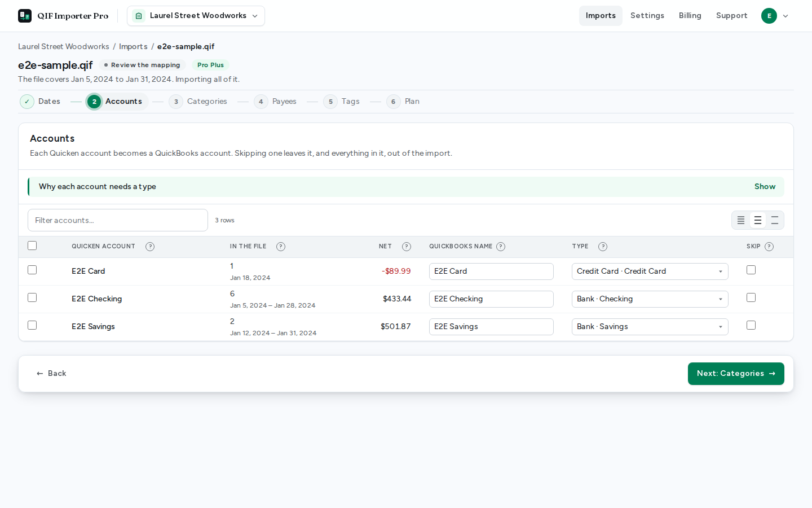The height and width of the screenshot is (508, 812).
Task: Open the user avatar E menu
Action: tap(769, 16)
